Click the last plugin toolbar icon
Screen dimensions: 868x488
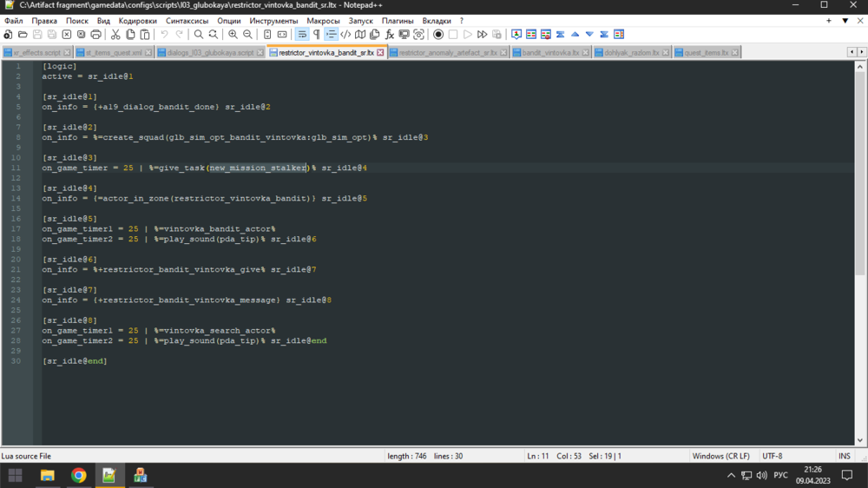pos(619,35)
